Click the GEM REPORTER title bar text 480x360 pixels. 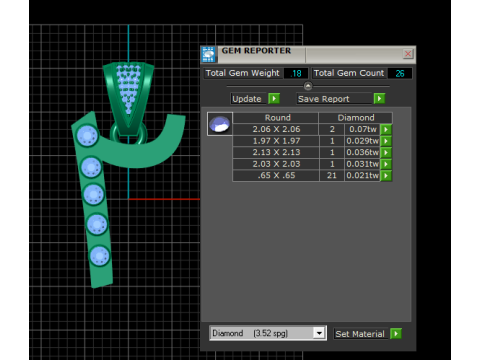pos(256,51)
